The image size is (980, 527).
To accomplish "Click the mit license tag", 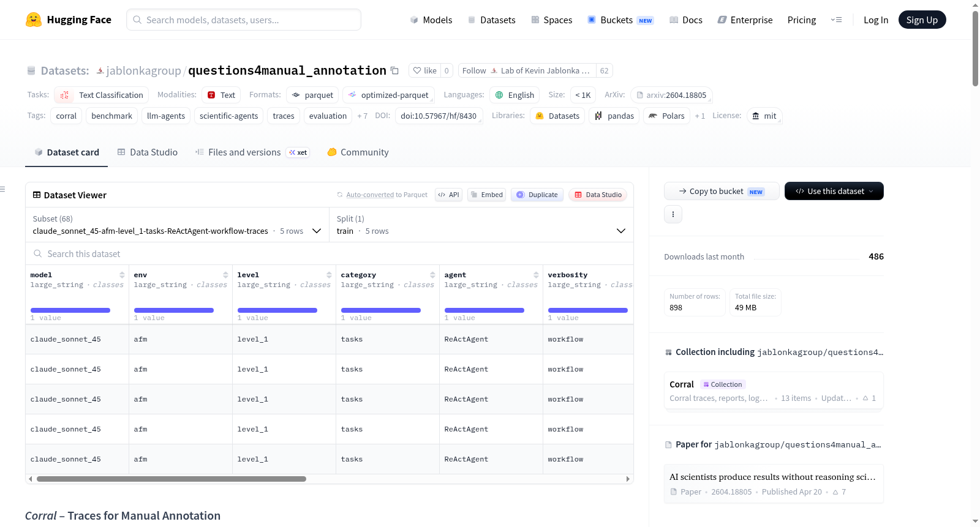I will point(764,116).
